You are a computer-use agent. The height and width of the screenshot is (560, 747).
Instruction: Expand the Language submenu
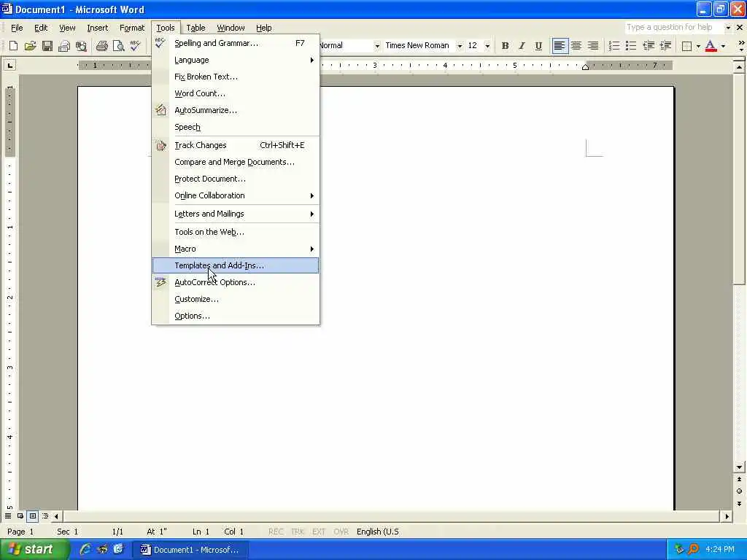point(236,60)
